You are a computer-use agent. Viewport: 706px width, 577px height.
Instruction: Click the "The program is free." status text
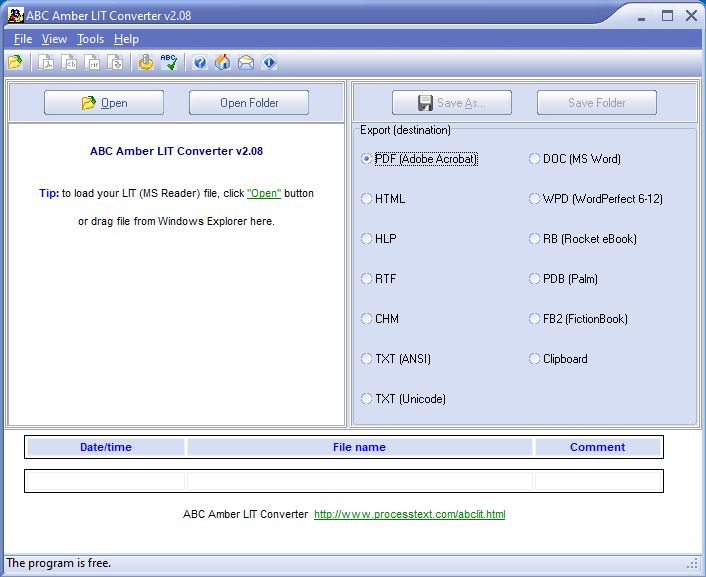point(59,563)
